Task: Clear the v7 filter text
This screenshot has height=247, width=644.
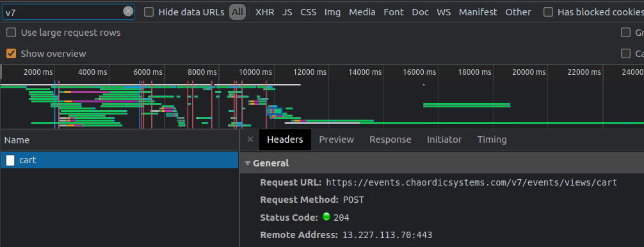Action: click(x=128, y=12)
